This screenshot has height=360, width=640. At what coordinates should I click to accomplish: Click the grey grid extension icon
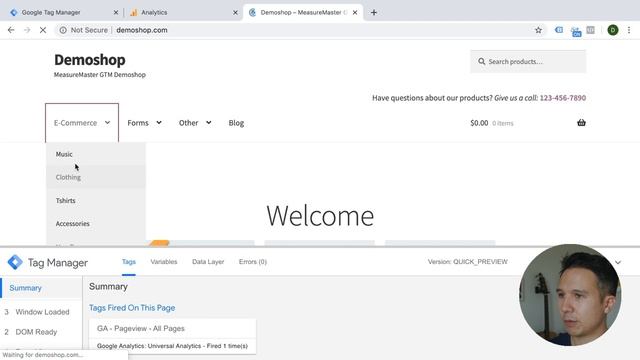[591, 30]
